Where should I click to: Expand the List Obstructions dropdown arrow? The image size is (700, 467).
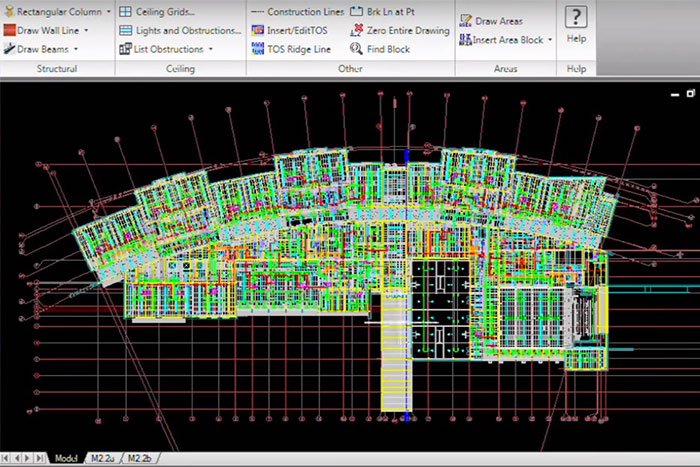(x=211, y=49)
